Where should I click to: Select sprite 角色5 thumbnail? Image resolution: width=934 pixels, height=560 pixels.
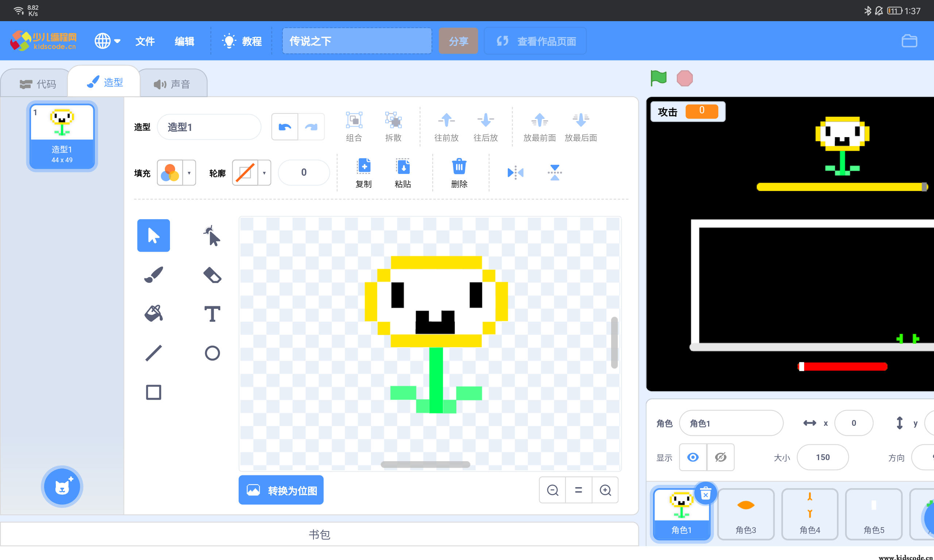873,514
